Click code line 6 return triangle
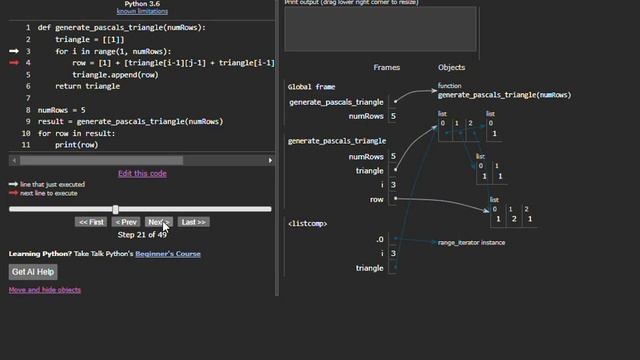The height and width of the screenshot is (360, 640). (87, 86)
